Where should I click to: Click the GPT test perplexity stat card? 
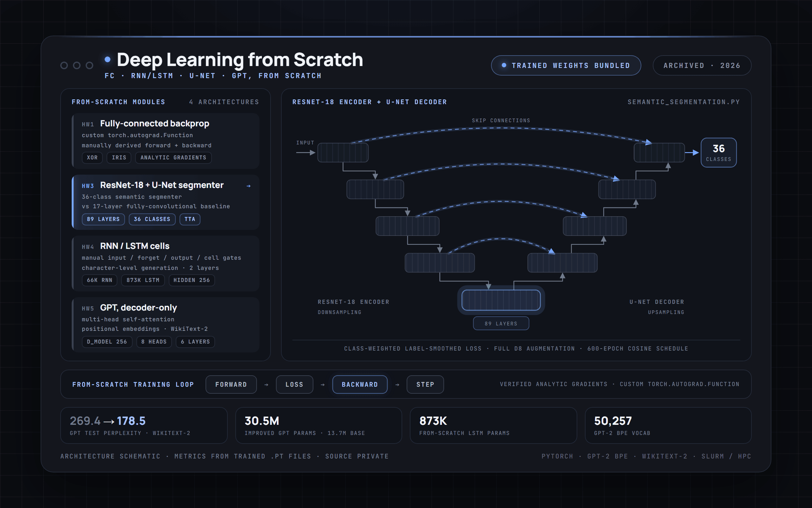click(x=144, y=426)
